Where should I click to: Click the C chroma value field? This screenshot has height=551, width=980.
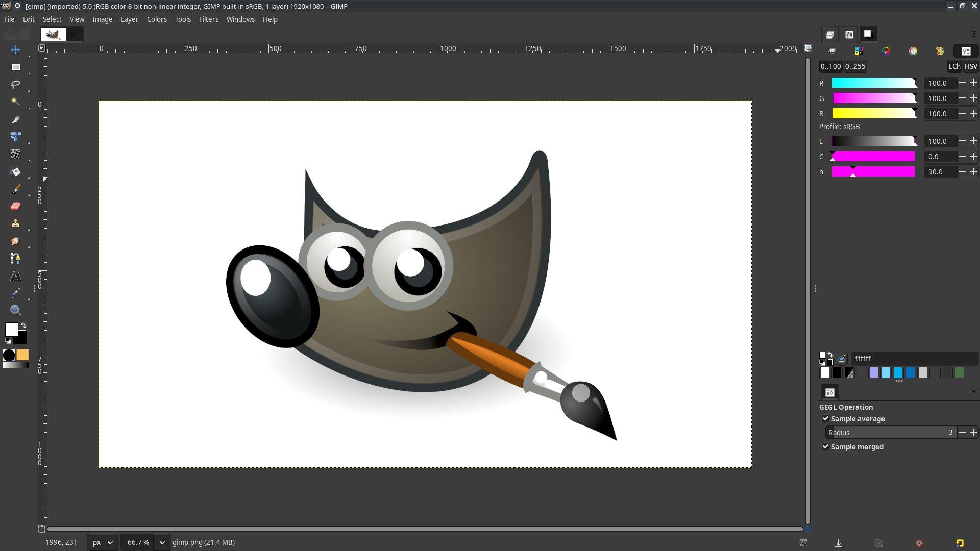pyautogui.click(x=940, y=157)
